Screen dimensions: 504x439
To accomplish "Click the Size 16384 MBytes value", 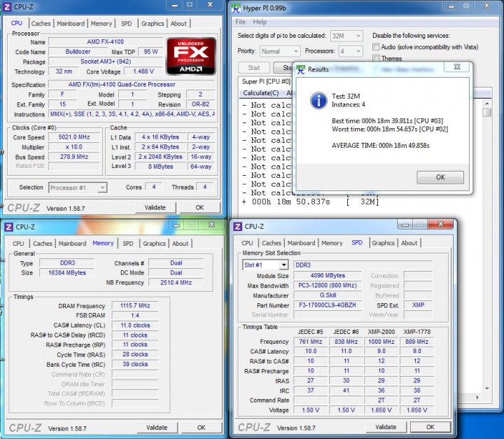I will click(67, 273).
